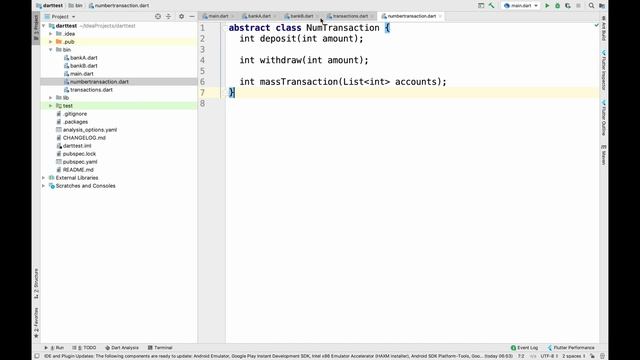Run with coverage icon in top toolbar
This screenshot has width=640, height=360.
tap(568, 6)
